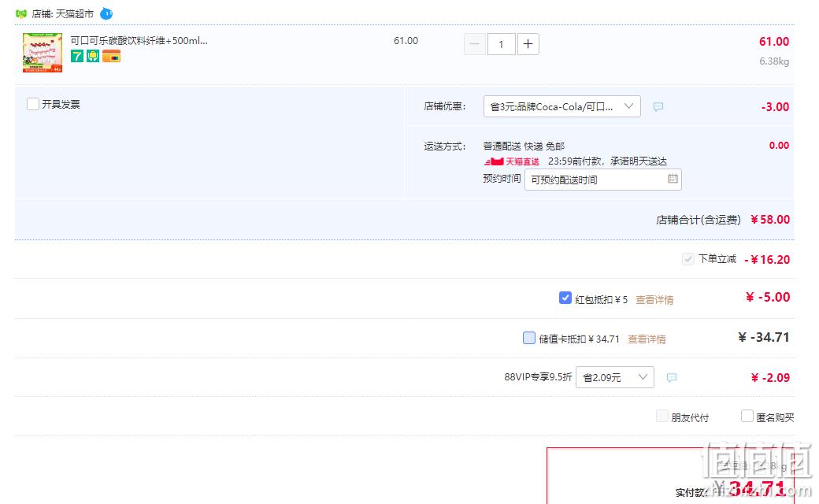Click the green shield guarantee badge
Screen dimensions: 819x504
click(93, 56)
